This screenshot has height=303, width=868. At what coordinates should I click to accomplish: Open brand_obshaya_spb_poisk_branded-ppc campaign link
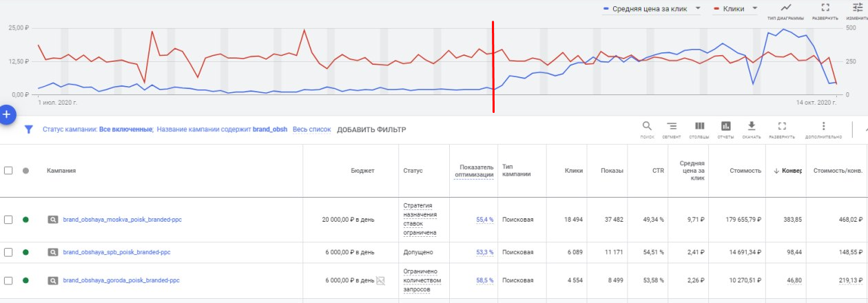[x=116, y=252]
